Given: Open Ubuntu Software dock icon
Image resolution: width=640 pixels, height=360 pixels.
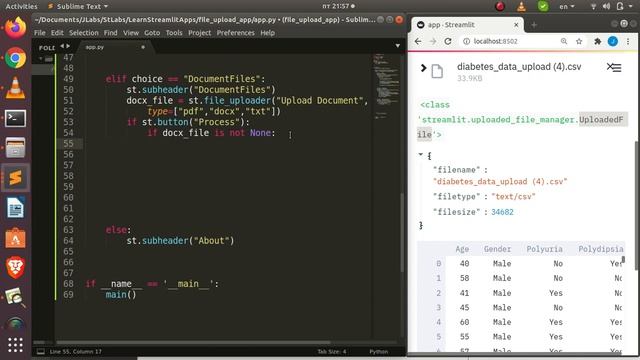Looking at the screenshot, I should point(16,238).
